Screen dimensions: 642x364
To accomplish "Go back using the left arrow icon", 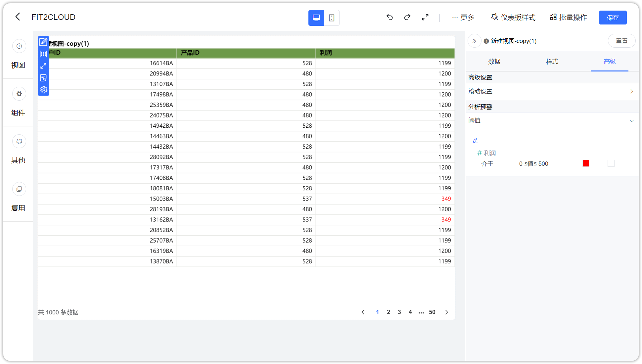I will 18,17.
